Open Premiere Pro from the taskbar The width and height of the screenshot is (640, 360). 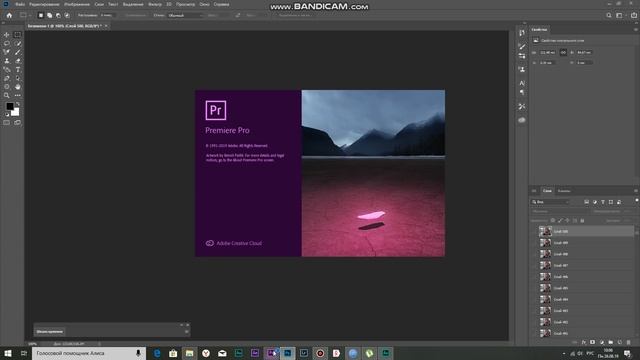pos(271,353)
